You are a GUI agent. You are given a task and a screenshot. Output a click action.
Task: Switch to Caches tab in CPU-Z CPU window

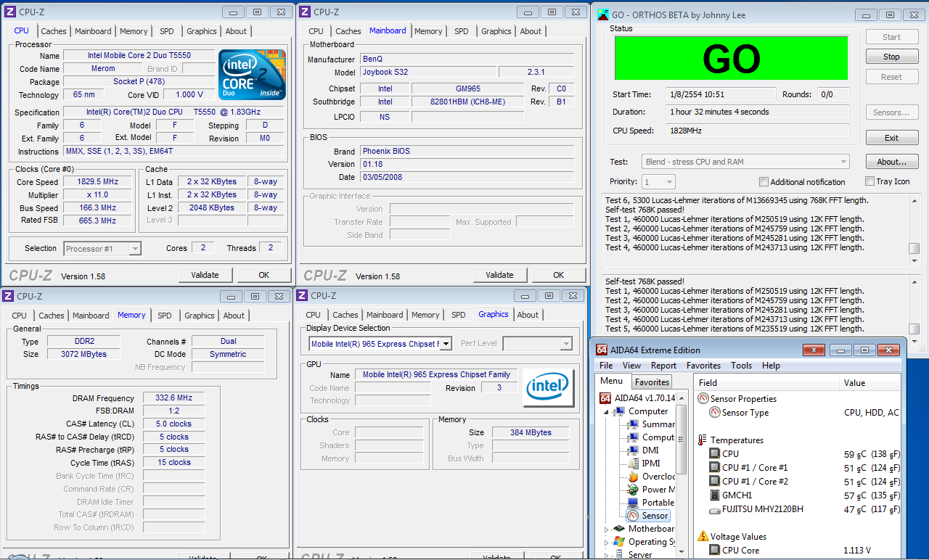click(x=54, y=31)
